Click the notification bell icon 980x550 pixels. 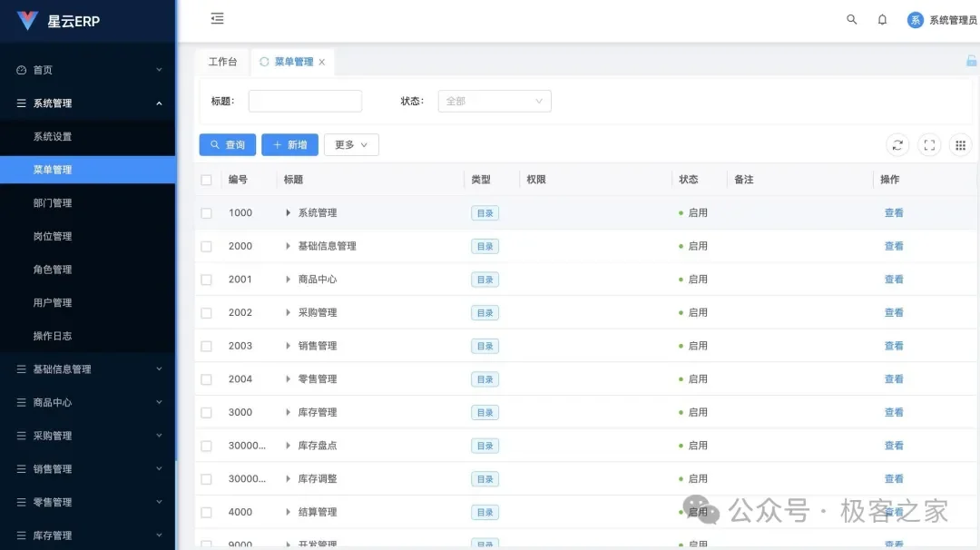pos(882,19)
